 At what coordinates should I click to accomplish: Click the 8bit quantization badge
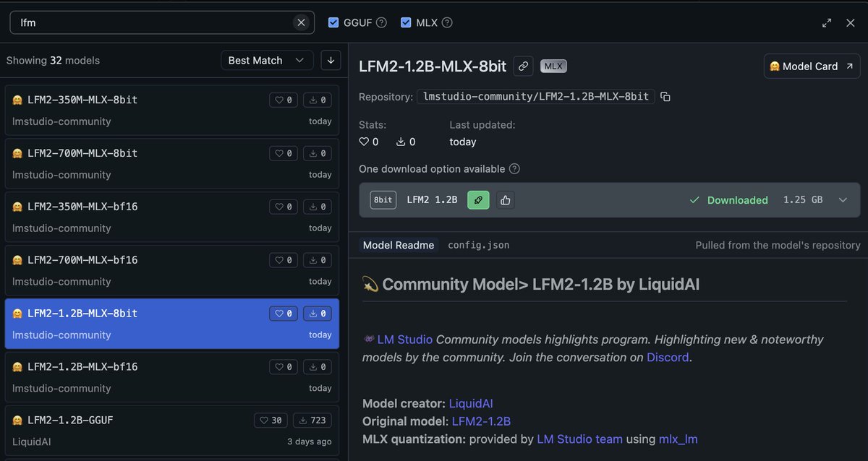pyautogui.click(x=383, y=200)
